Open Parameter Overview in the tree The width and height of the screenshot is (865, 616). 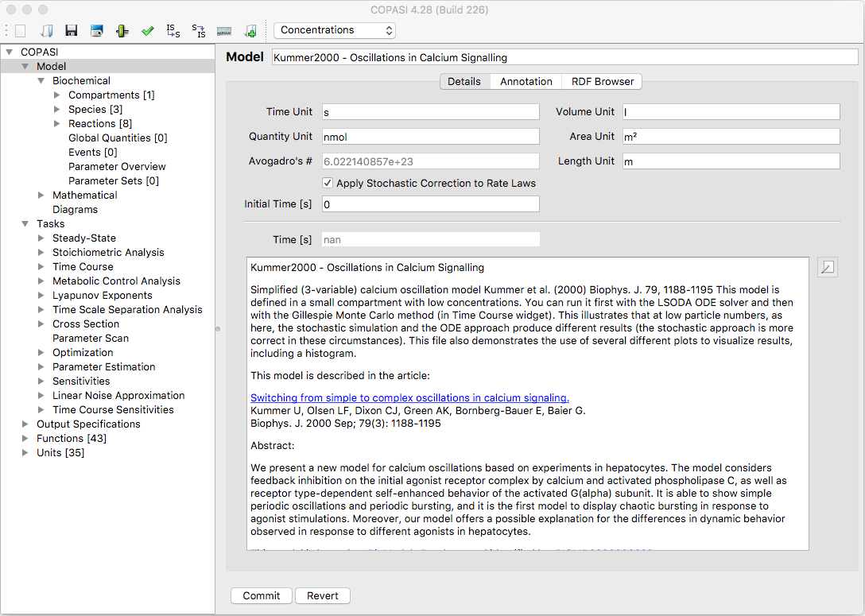117,167
